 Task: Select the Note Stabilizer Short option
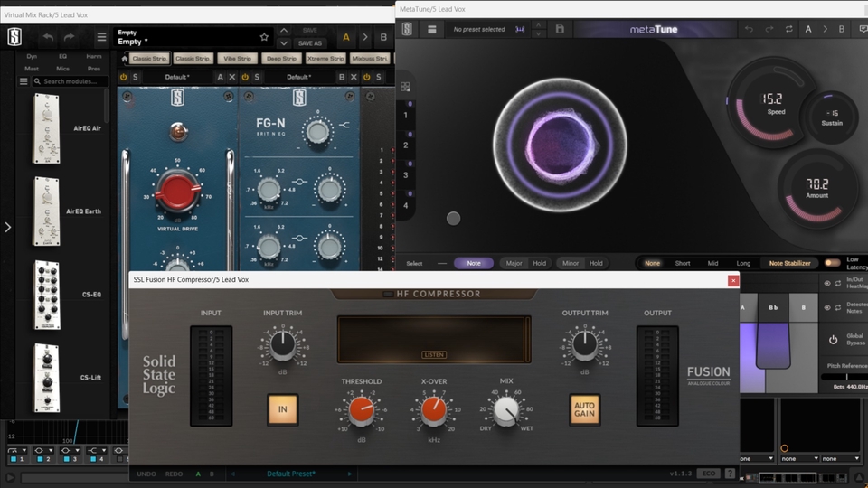(x=683, y=263)
